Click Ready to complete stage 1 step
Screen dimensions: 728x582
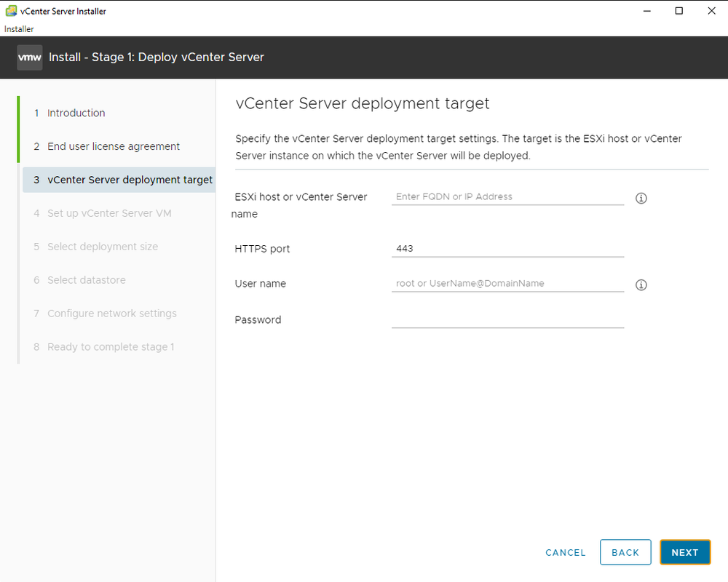point(111,347)
